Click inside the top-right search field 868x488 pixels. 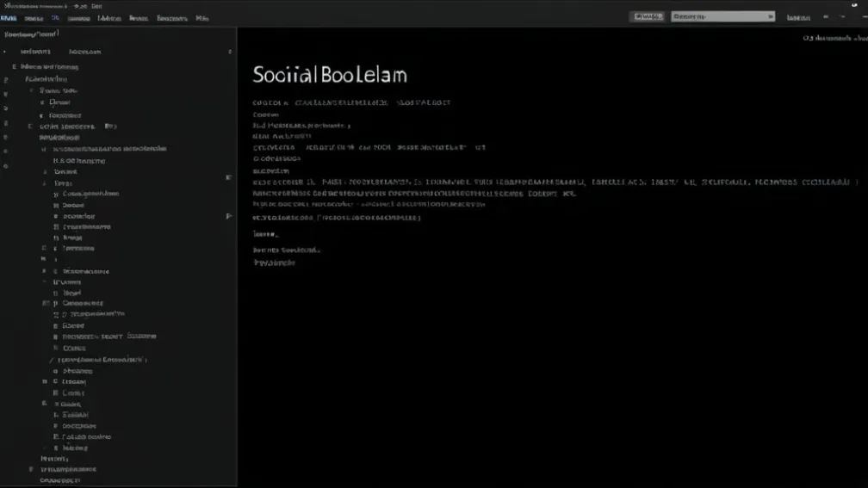pos(719,16)
